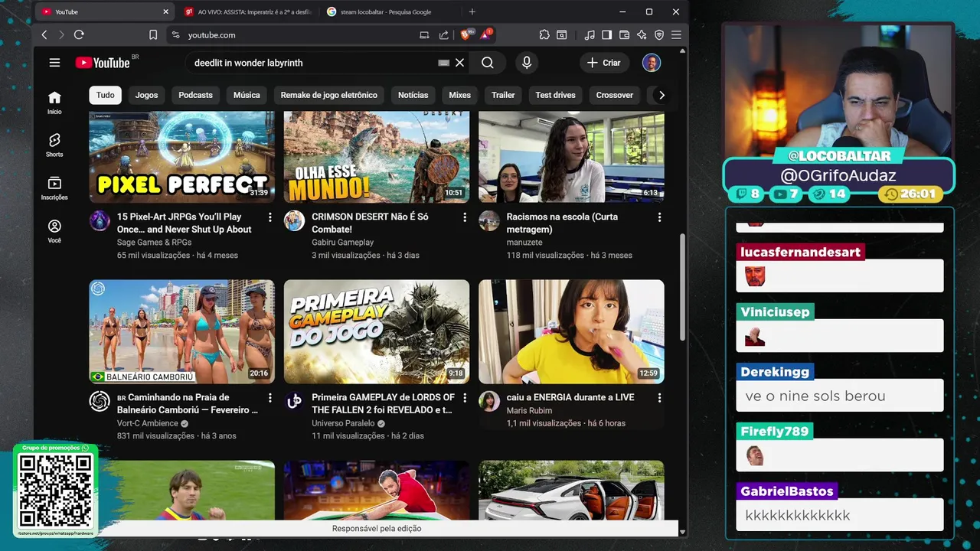Open Inscrições in sidebar

(54, 187)
